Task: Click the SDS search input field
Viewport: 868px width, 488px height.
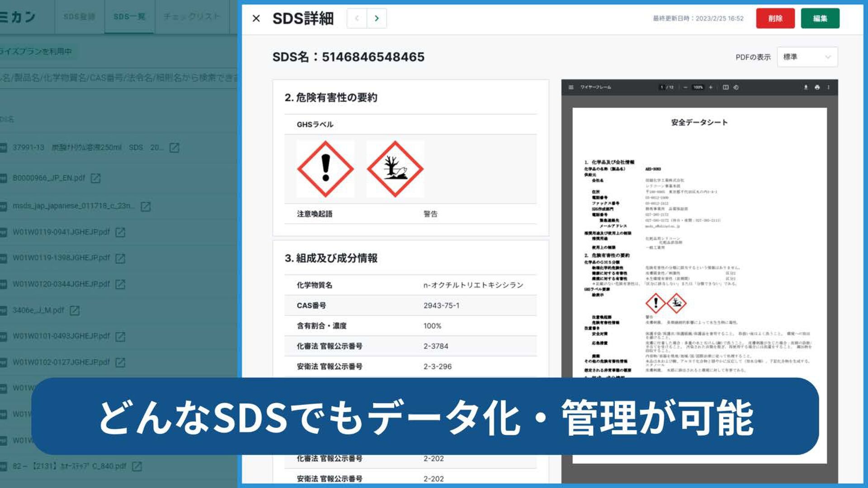Action: pyautogui.click(x=118, y=78)
